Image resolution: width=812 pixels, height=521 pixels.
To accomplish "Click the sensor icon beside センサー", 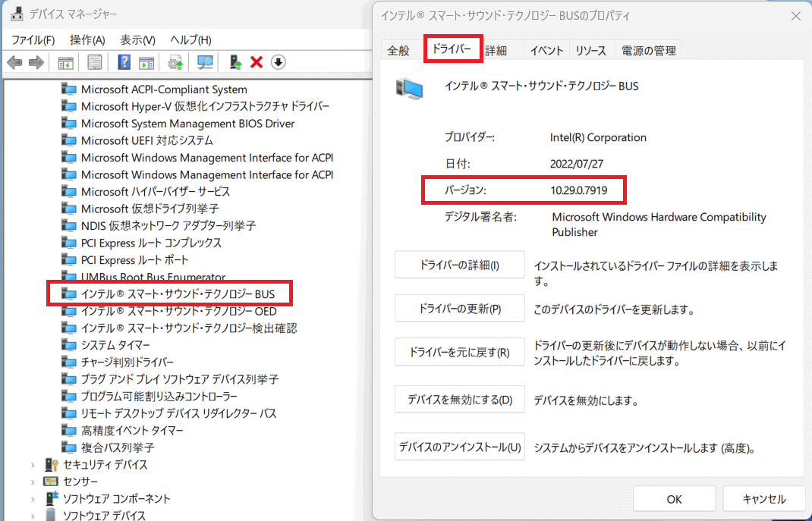I will pyautogui.click(x=51, y=482).
